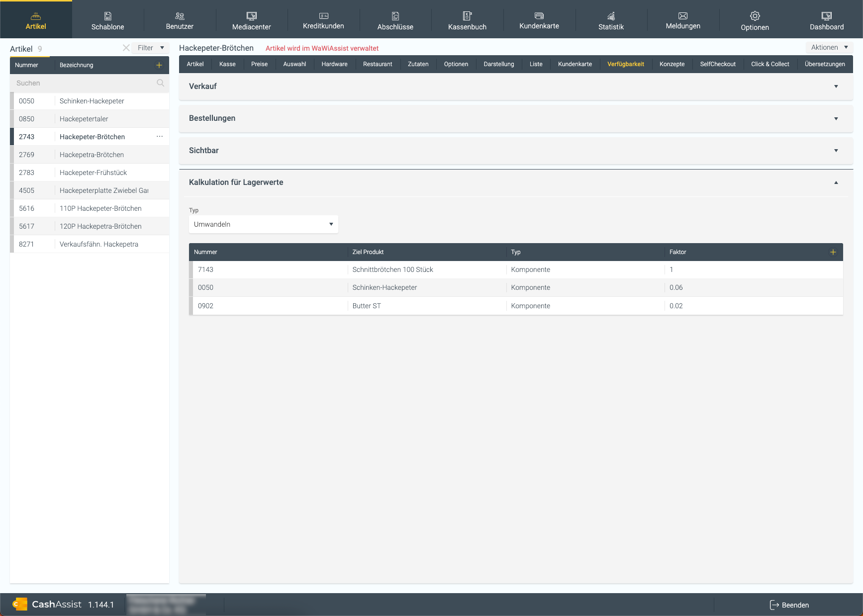863x616 pixels.
Task: Expand the Bestellungen section
Action: pos(836,118)
